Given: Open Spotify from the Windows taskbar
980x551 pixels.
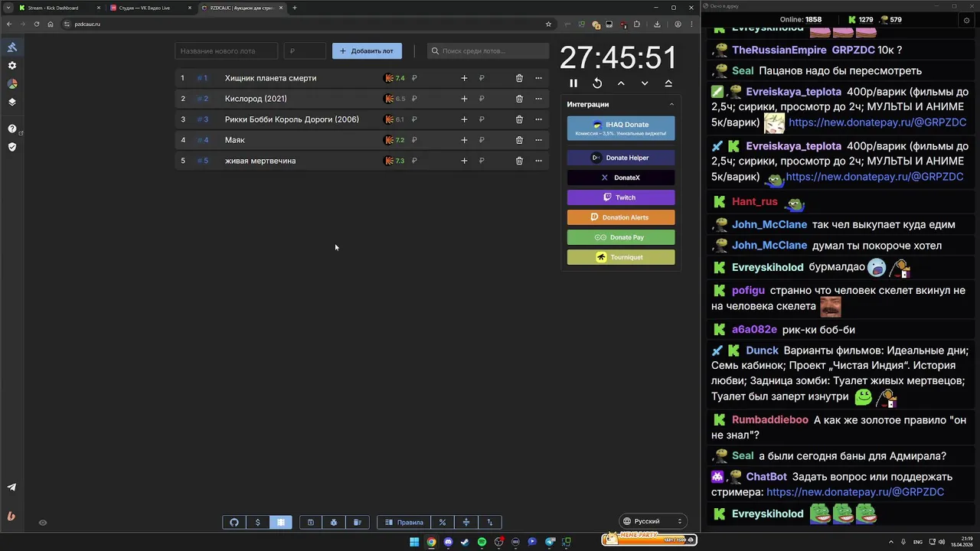Looking at the screenshot, I should tap(482, 542).
